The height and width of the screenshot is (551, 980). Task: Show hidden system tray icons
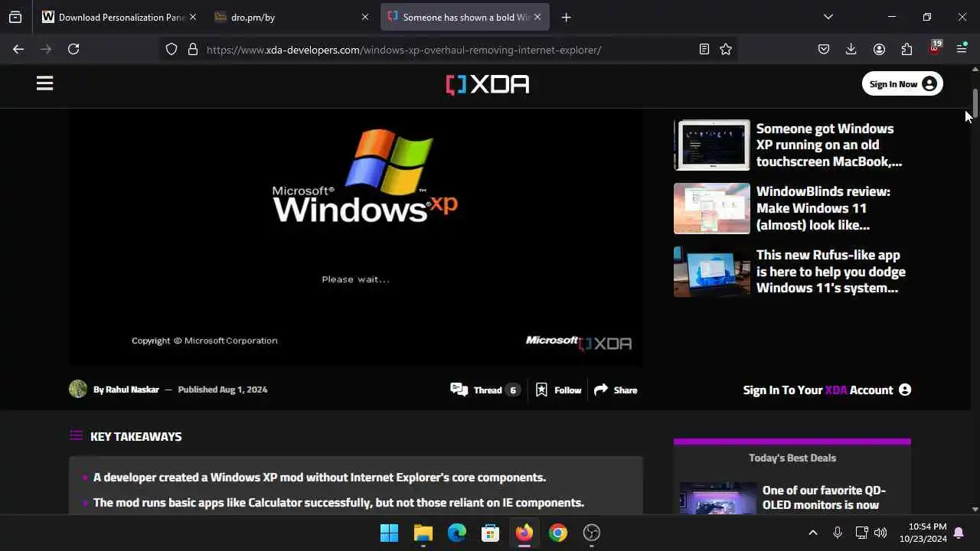(x=813, y=533)
